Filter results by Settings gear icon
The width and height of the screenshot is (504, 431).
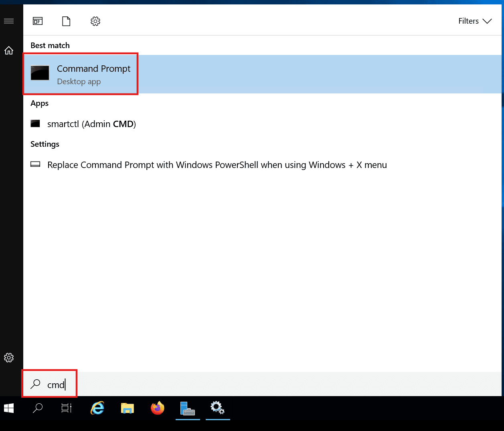pyautogui.click(x=95, y=21)
